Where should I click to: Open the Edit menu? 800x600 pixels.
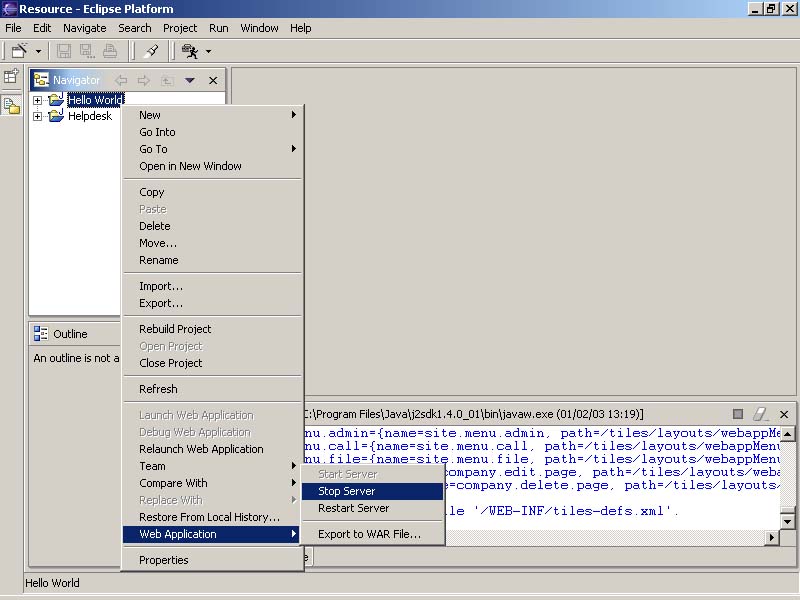[42, 28]
